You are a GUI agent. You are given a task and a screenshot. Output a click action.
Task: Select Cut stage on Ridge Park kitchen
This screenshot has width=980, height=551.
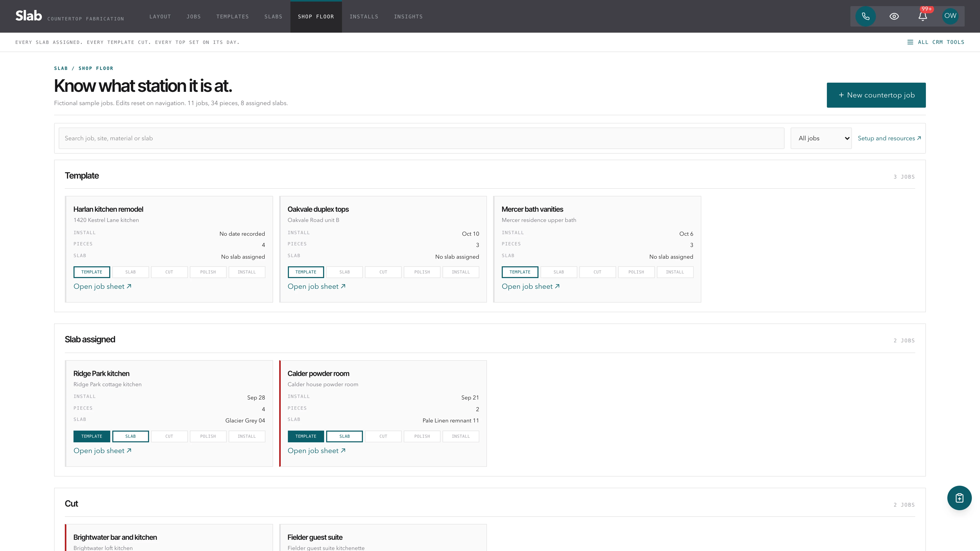(x=169, y=436)
